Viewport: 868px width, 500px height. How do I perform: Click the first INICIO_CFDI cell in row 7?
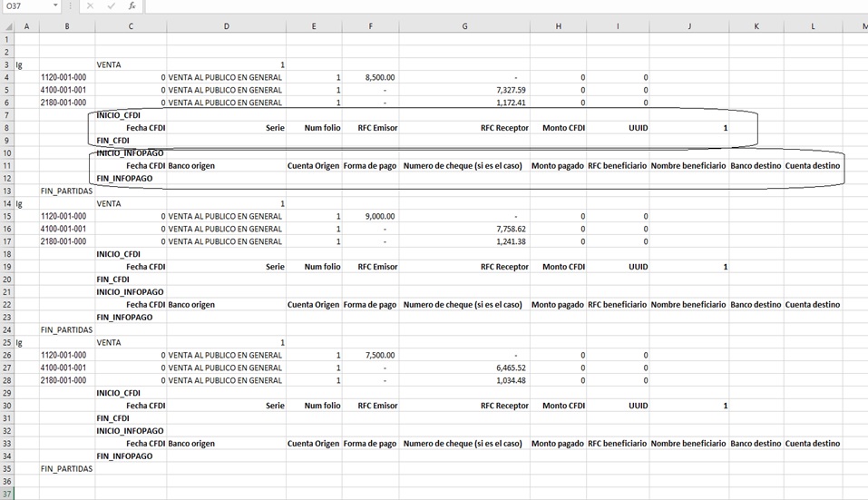pos(130,115)
